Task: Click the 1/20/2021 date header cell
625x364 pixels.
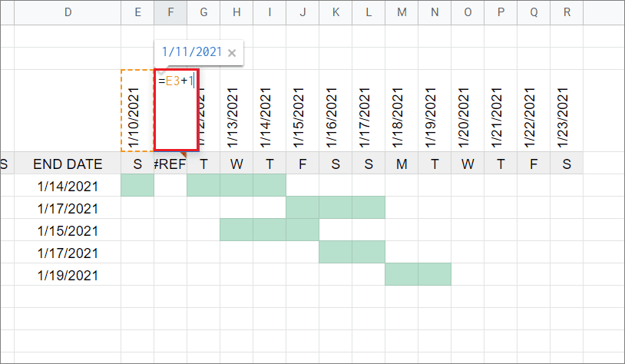Action: (468, 111)
